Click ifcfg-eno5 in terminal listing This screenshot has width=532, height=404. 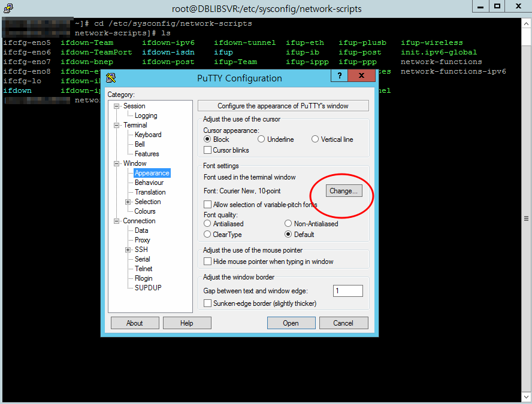pyautogui.click(x=27, y=42)
